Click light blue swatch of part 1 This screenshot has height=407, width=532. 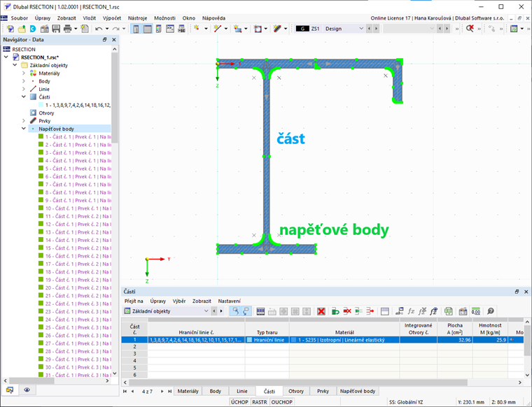click(x=41, y=105)
